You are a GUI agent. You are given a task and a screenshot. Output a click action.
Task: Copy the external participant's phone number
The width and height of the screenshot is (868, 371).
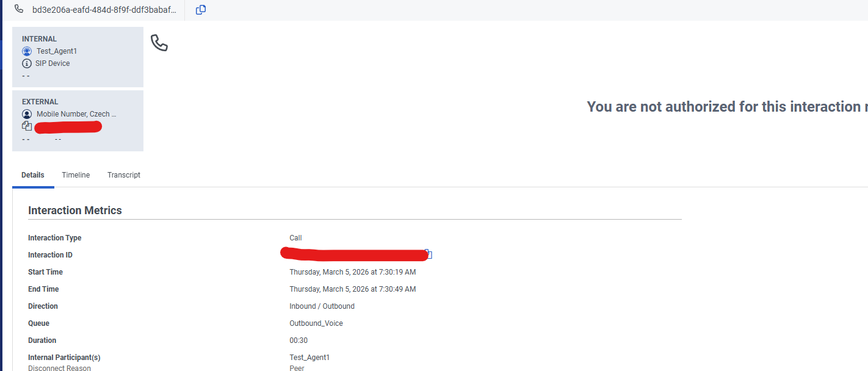[27, 126]
